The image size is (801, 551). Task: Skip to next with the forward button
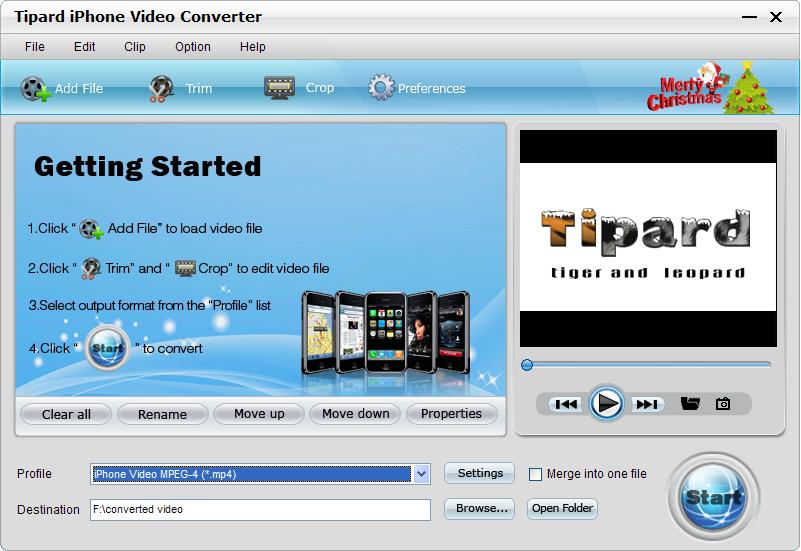pos(647,404)
